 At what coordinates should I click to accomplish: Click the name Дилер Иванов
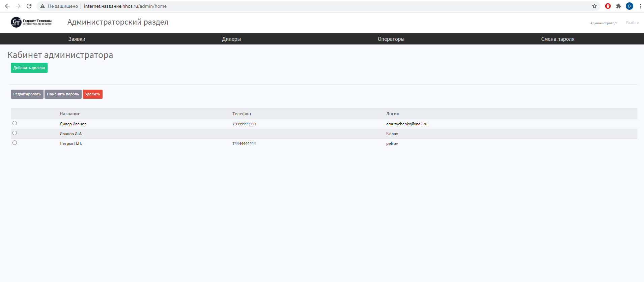(x=73, y=124)
